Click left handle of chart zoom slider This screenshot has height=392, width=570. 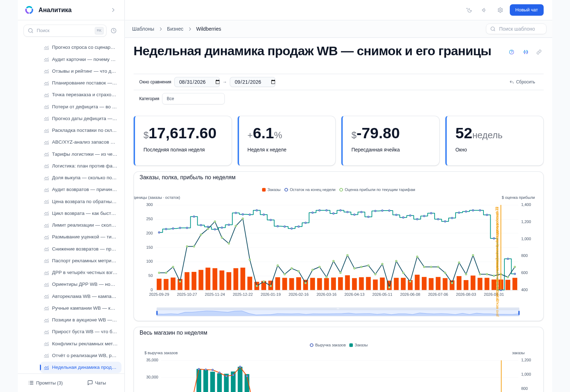[x=157, y=313]
